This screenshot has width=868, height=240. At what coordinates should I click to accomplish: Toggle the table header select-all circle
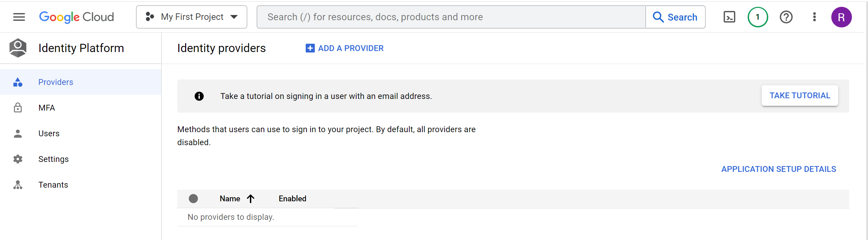[x=193, y=199]
